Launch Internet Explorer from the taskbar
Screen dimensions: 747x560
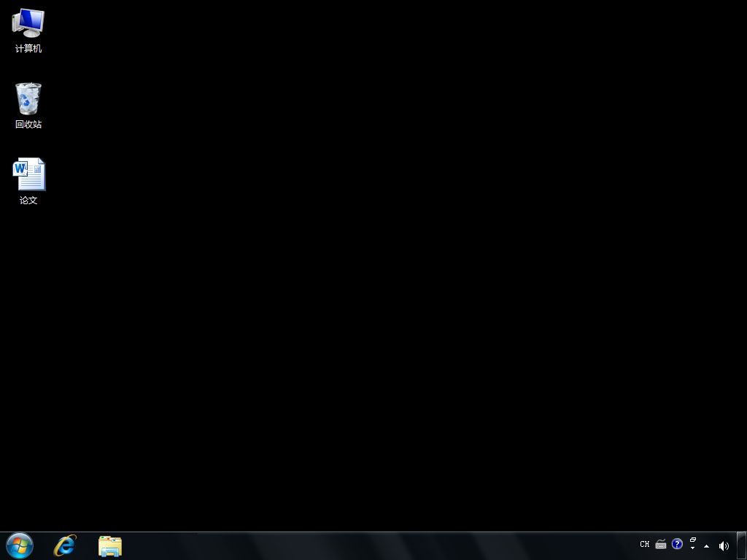65,545
